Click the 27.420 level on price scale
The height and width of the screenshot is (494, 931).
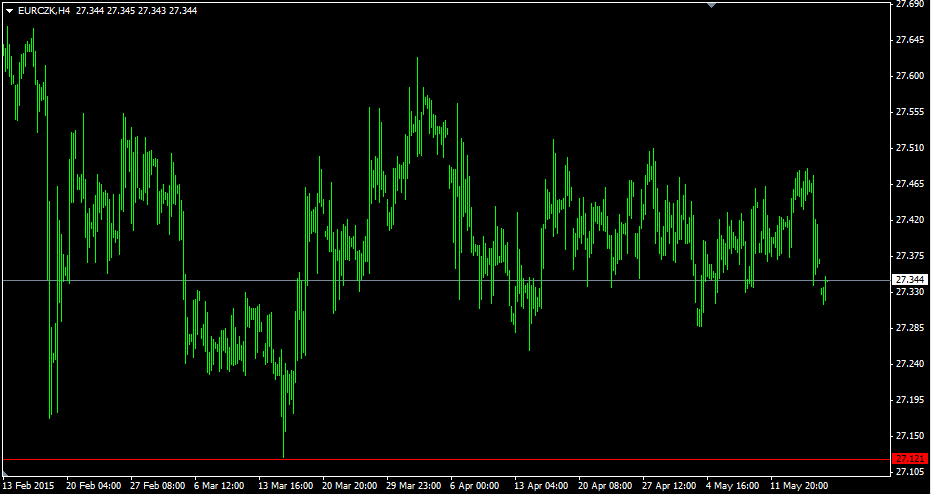tap(909, 220)
